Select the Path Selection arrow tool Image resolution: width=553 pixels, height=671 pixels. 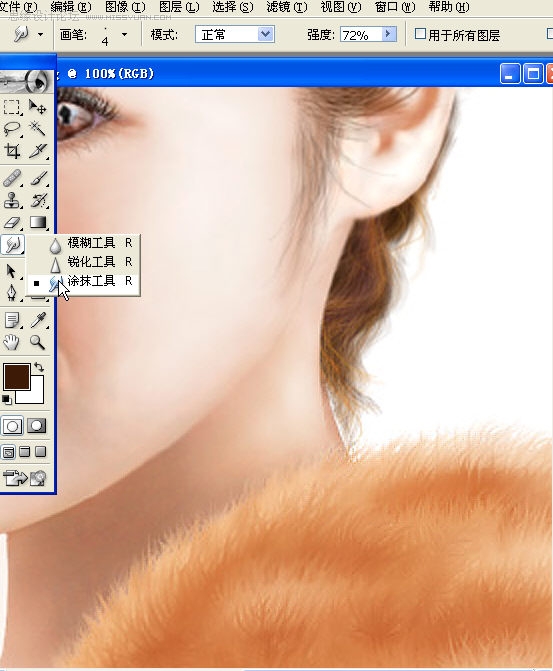click(x=12, y=271)
